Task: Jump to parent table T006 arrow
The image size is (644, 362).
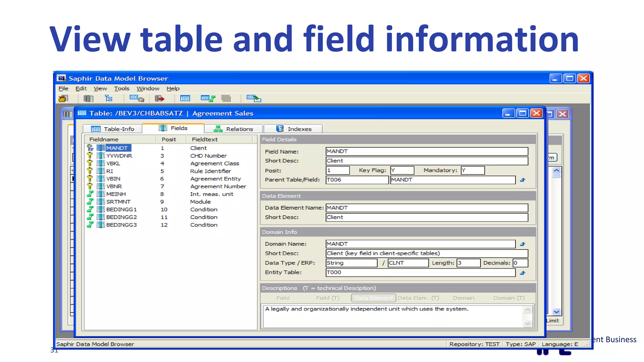Action: pos(523,180)
